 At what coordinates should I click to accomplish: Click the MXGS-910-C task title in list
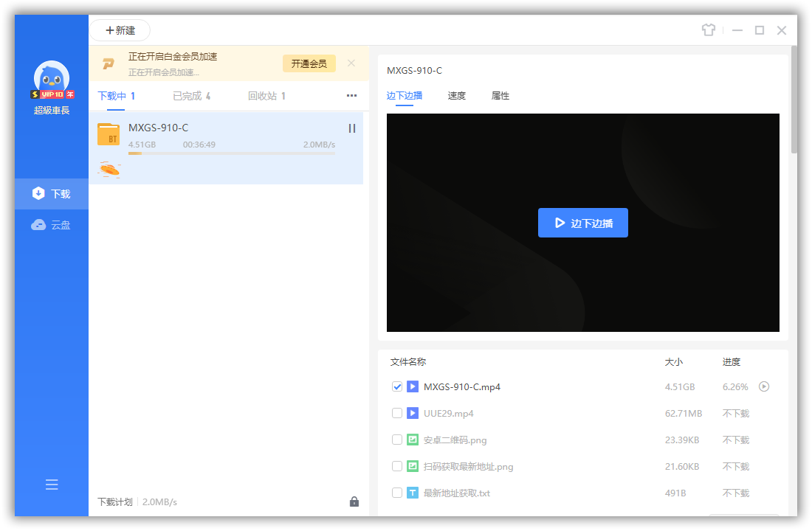159,128
